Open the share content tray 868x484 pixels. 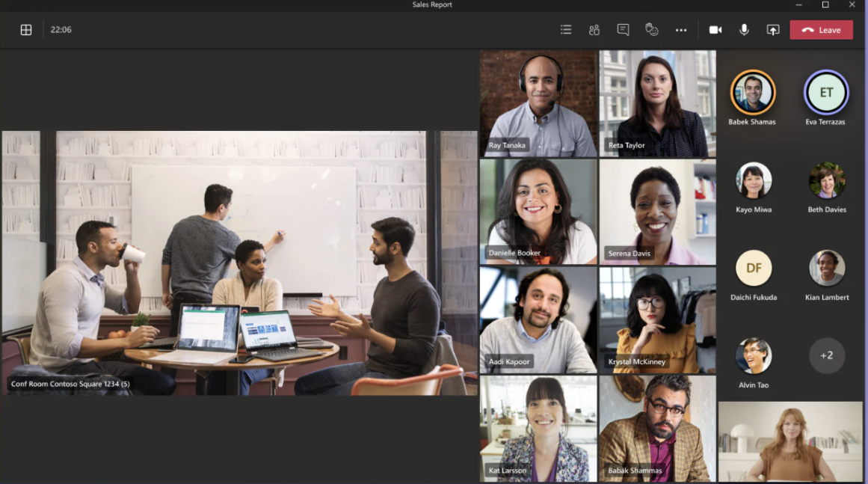pyautogui.click(x=773, y=30)
